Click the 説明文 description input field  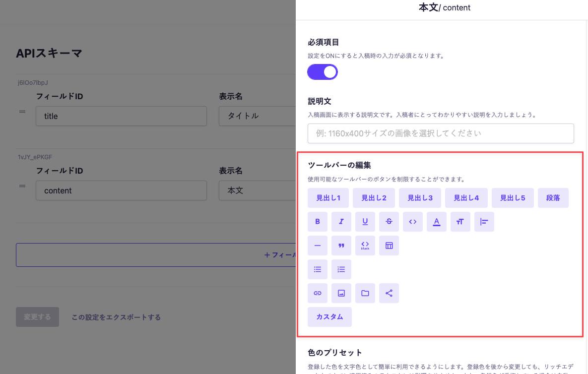coord(441,133)
